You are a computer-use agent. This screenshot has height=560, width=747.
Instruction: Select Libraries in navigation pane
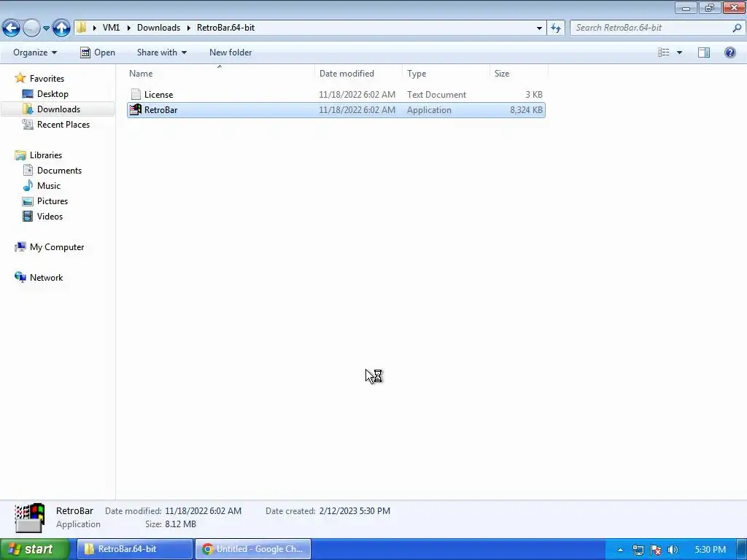[x=46, y=155]
